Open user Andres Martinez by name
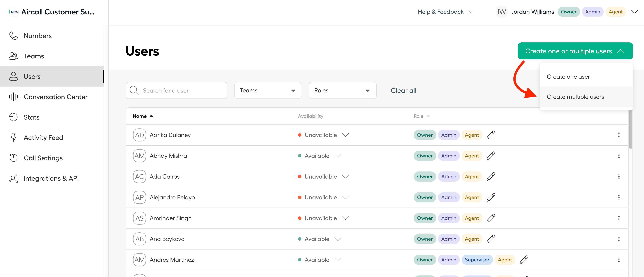This screenshot has height=277, width=644. click(172, 260)
